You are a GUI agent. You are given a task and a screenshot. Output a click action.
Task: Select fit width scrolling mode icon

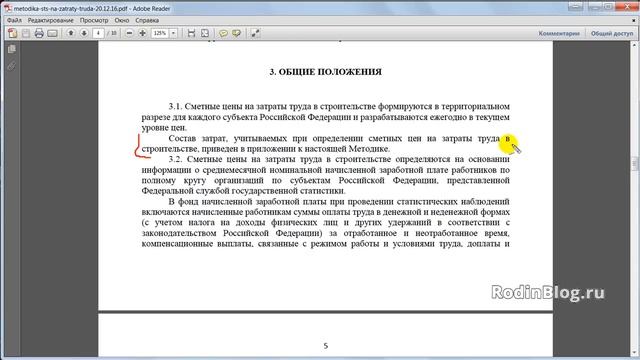[x=191, y=33]
